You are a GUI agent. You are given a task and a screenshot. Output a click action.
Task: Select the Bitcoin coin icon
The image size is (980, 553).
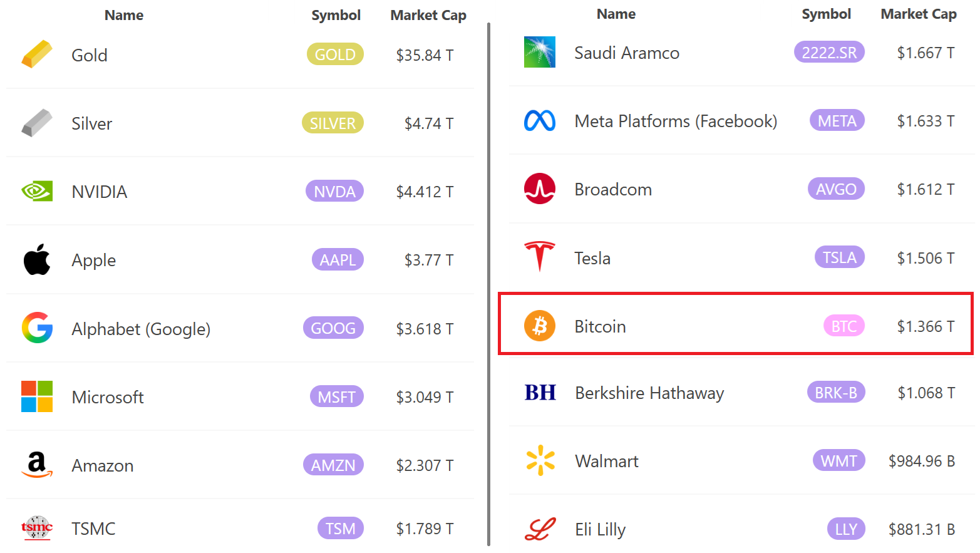[540, 326]
